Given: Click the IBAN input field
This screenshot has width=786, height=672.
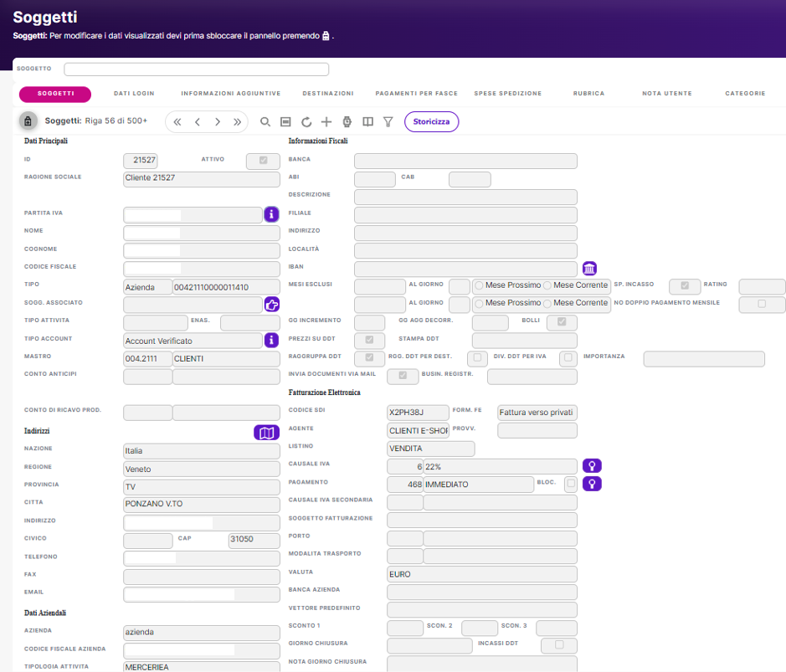Looking at the screenshot, I should click(465, 269).
